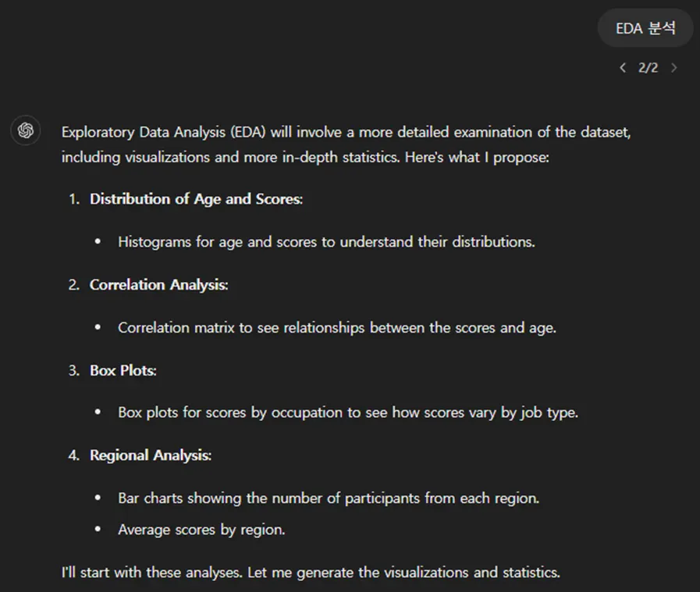Click the histograms for age and scores bullet

click(326, 242)
